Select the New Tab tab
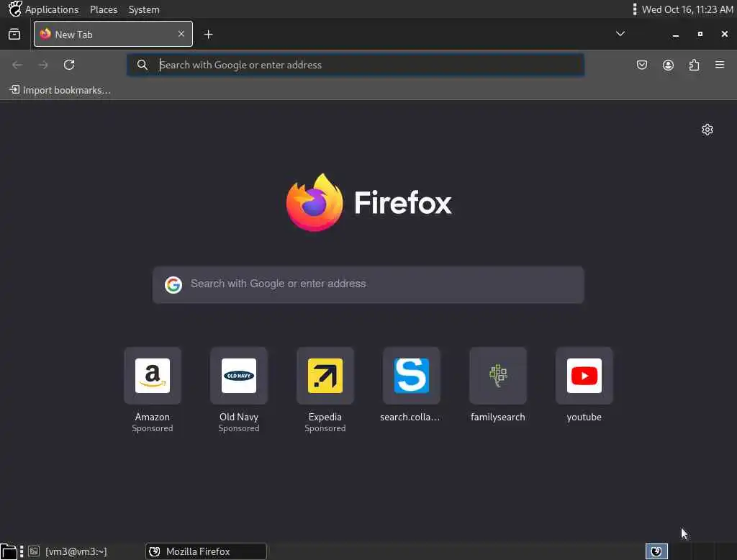737x560 pixels. pos(113,34)
